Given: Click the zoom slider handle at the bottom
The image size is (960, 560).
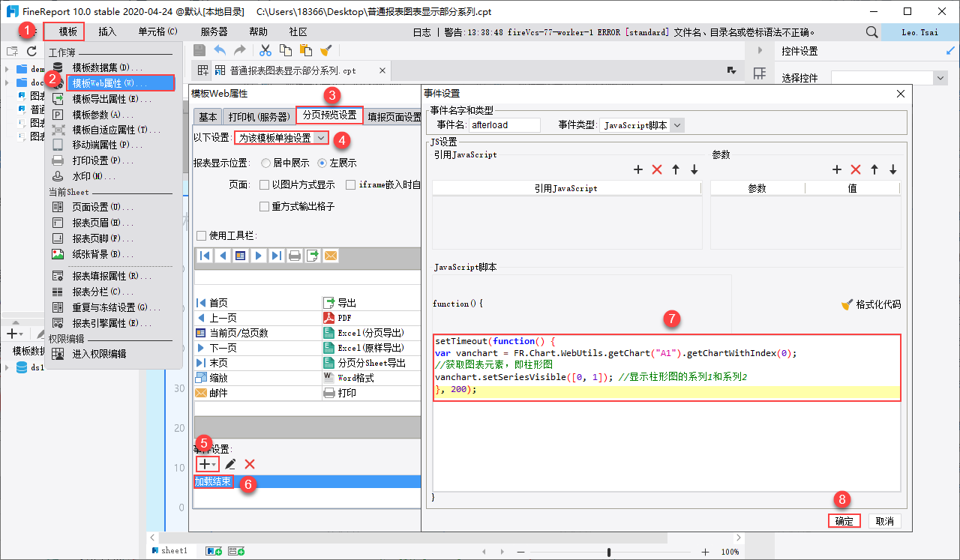Looking at the screenshot, I should 608,552.
